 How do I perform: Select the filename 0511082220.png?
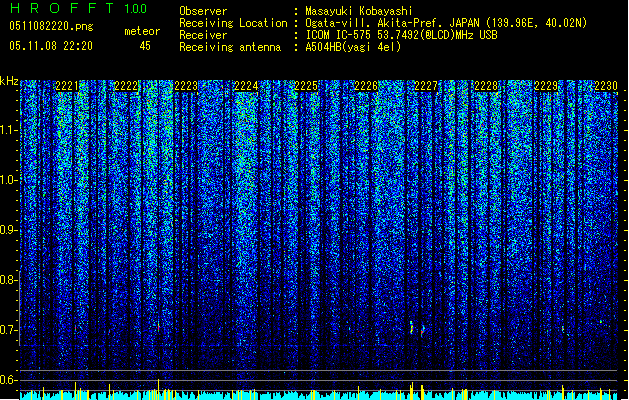(51, 26)
